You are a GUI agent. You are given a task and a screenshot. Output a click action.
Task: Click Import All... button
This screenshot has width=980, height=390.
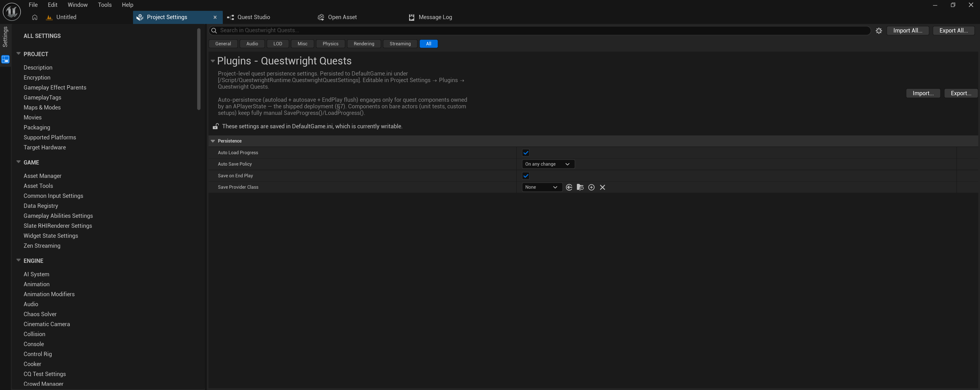[908, 31]
